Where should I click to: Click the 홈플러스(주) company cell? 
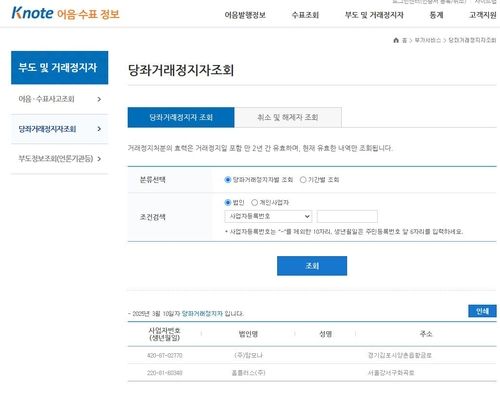click(248, 373)
